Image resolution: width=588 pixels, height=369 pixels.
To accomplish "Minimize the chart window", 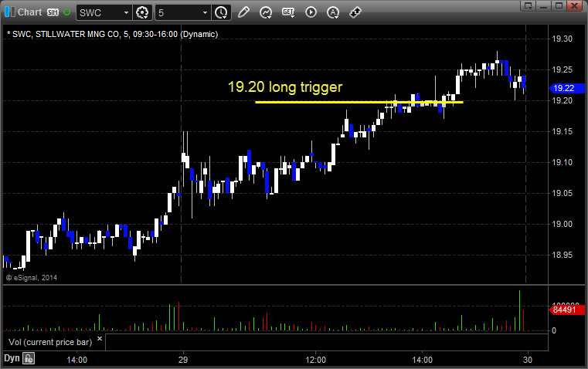I will pyautogui.click(x=544, y=5).
